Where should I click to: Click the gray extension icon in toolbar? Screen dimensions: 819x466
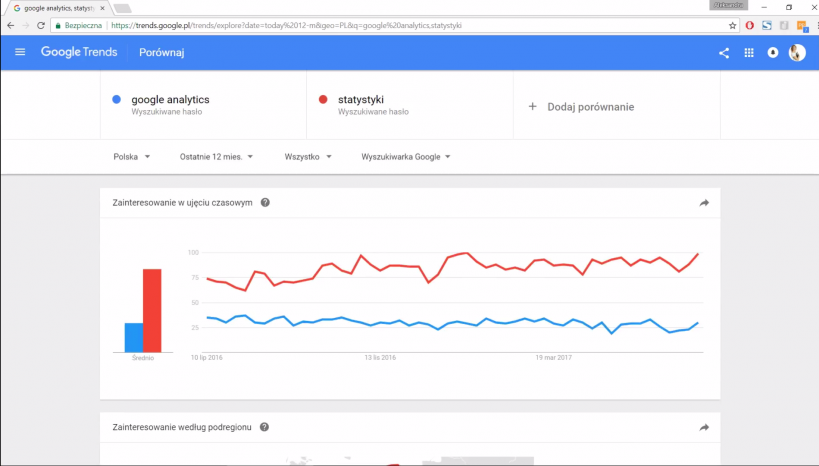pos(784,25)
